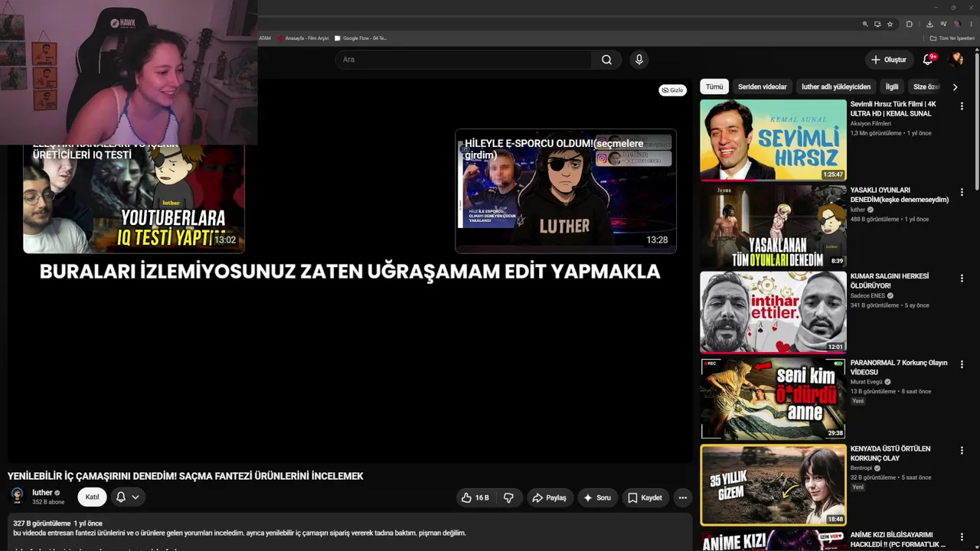Click the 327 B görüntüleme view count
This screenshot has height=551, width=980.
(x=41, y=523)
